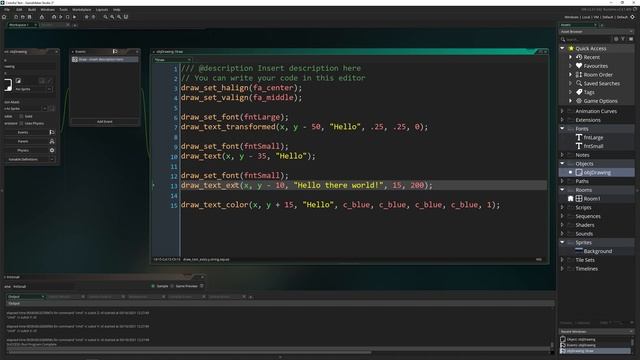Select the objDrawing object in Asset Browser
The width and height of the screenshot is (640, 360).
tap(597, 172)
